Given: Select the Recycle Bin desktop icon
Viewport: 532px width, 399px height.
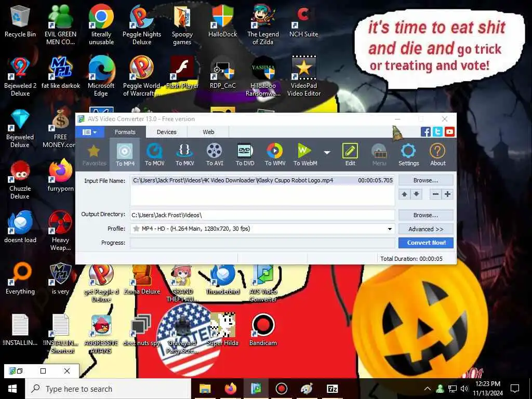Looking at the screenshot, I should tap(20, 21).
